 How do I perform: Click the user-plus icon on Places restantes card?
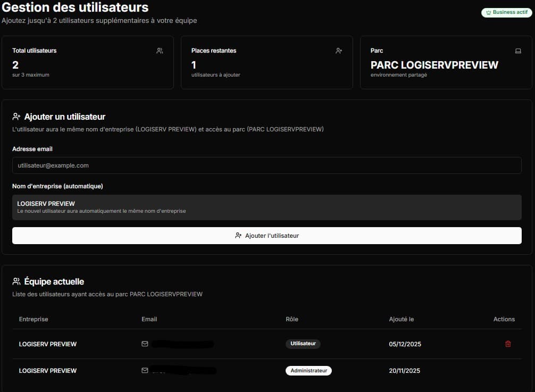click(339, 51)
